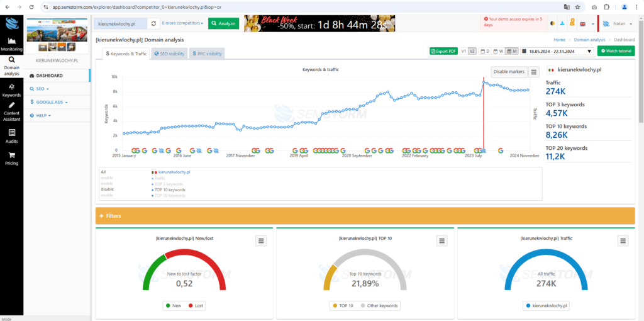The width and height of the screenshot is (644, 321).
Task: Switch to the SEO visibility tab
Action: tap(169, 53)
